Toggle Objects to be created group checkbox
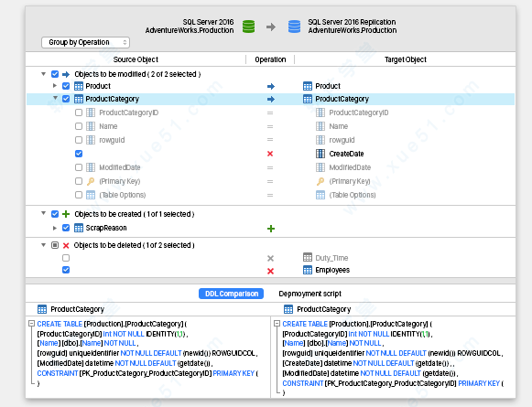This screenshot has height=407, width=532. [x=55, y=214]
